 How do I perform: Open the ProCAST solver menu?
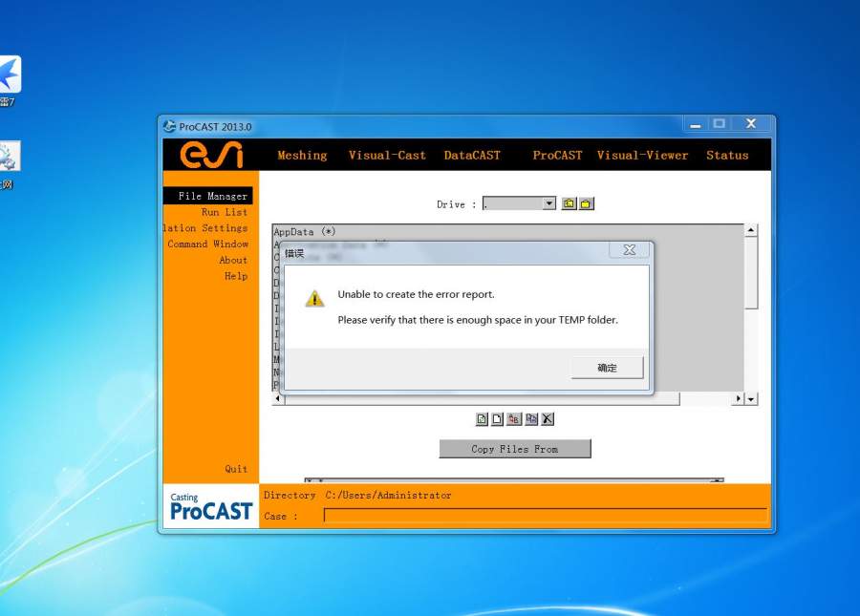pyautogui.click(x=557, y=155)
